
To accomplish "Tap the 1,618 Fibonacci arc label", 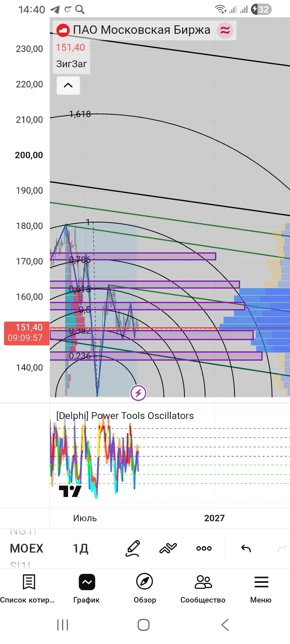I will 80,114.
